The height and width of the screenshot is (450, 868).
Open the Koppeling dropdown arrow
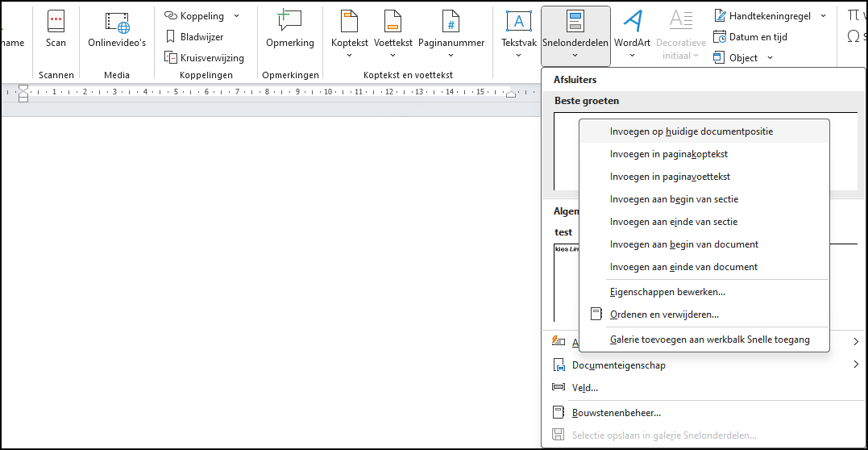[236, 15]
